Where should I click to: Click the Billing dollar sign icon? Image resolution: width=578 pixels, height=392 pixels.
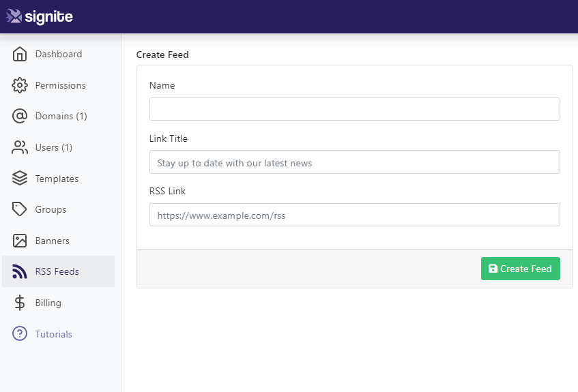tap(20, 303)
